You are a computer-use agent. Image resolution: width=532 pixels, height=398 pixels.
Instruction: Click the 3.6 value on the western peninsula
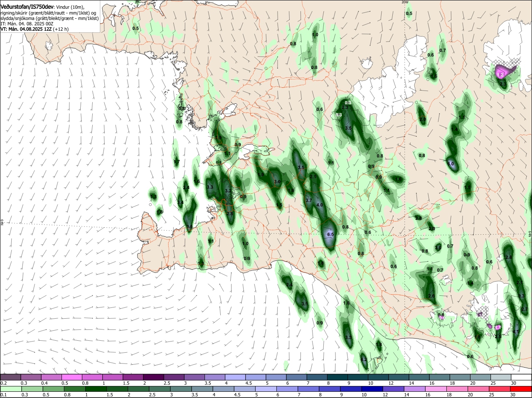coord(189,226)
